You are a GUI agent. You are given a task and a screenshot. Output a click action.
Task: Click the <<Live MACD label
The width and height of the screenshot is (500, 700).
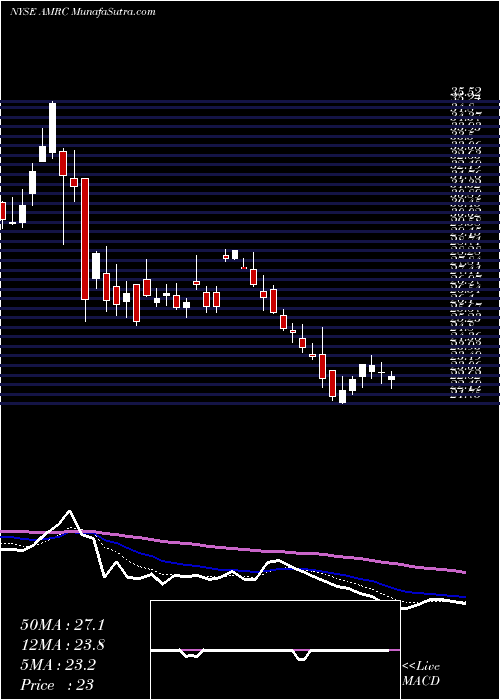(421, 674)
